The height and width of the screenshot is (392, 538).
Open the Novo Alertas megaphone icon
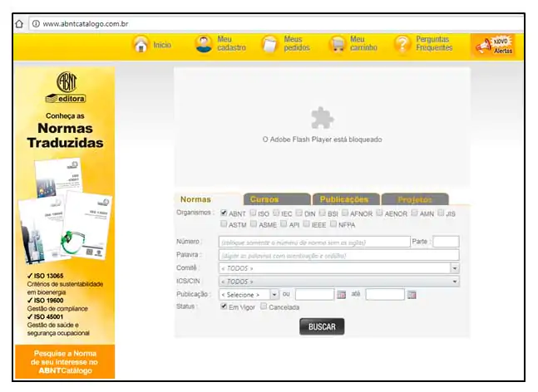[x=494, y=46]
